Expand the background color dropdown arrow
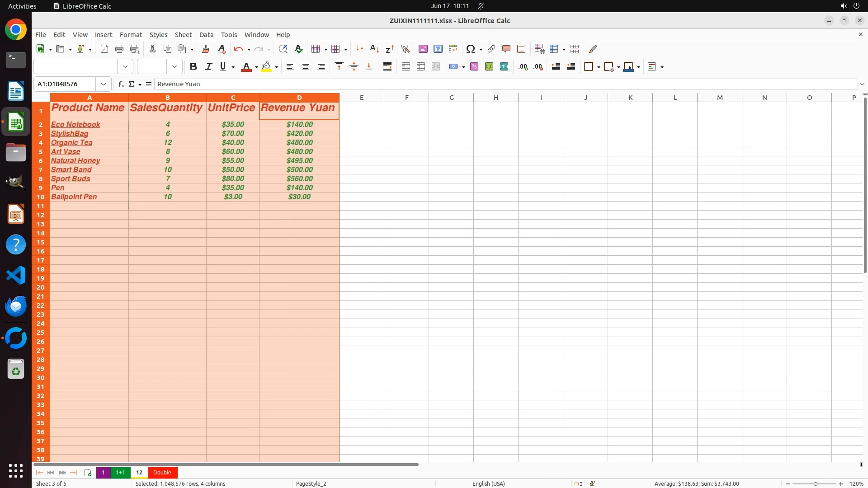 [x=277, y=67]
